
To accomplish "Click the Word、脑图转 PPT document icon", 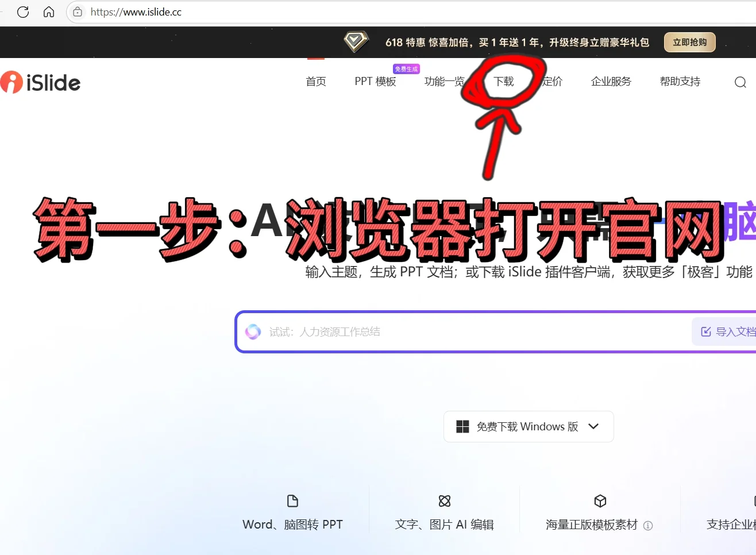I will [292, 501].
